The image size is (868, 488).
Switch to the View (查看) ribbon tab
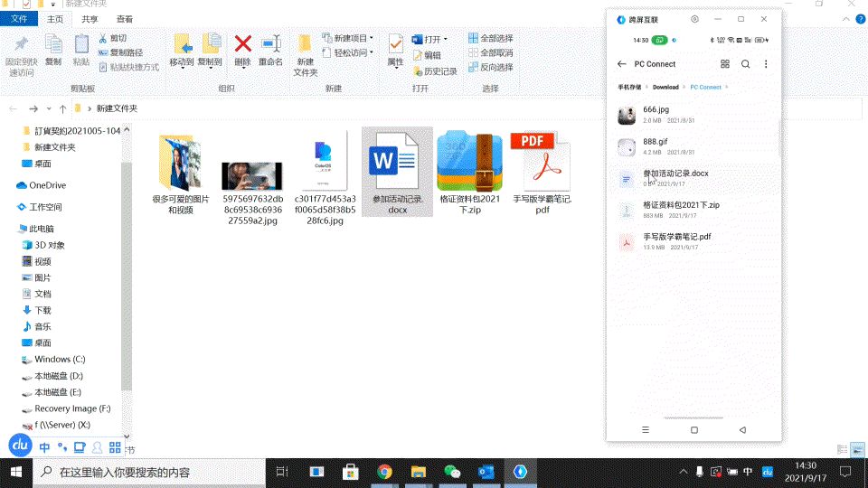[125, 18]
